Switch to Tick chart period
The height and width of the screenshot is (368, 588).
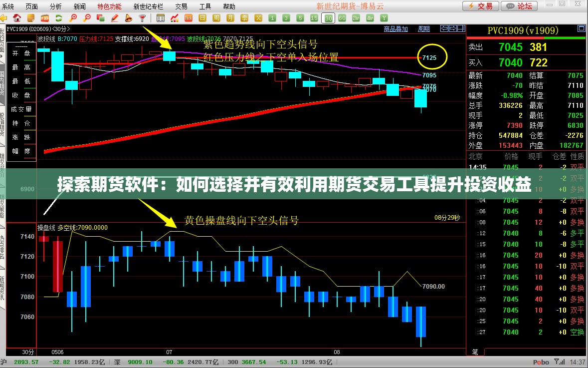pos(188,18)
